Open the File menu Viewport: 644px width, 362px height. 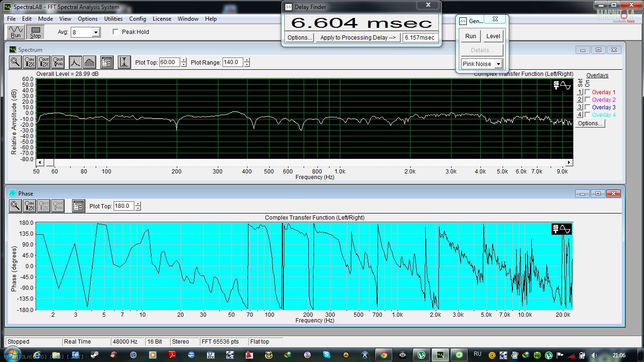[x=11, y=19]
